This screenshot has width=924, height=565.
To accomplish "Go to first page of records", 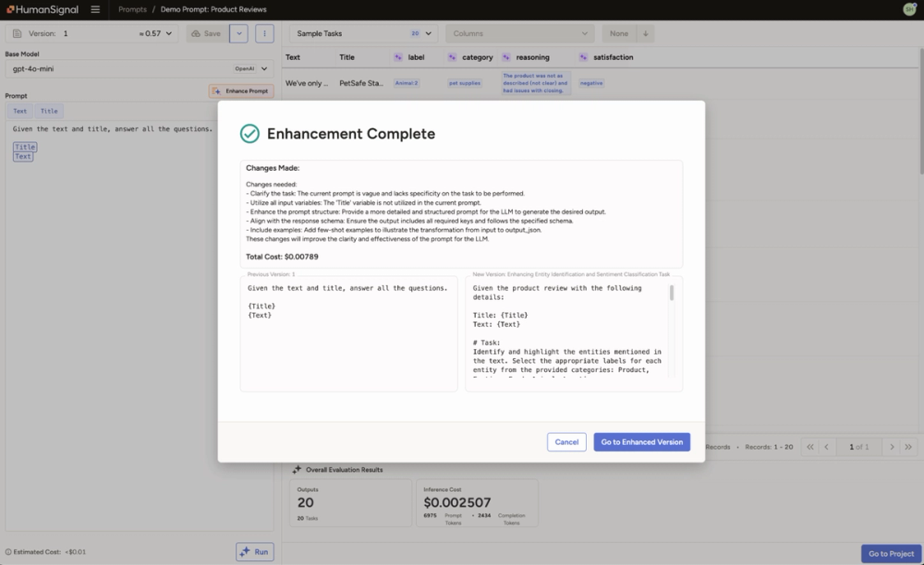I will 810,447.
